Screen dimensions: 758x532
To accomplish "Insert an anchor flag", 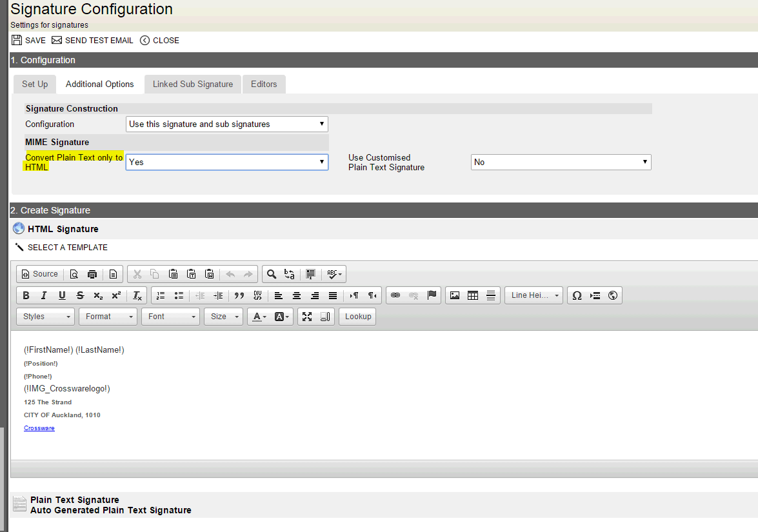I will [x=431, y=295].
